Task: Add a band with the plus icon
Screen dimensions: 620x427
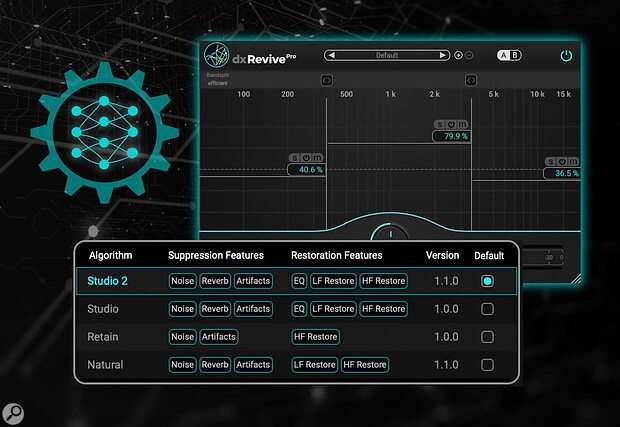Action: pos(458,55)
